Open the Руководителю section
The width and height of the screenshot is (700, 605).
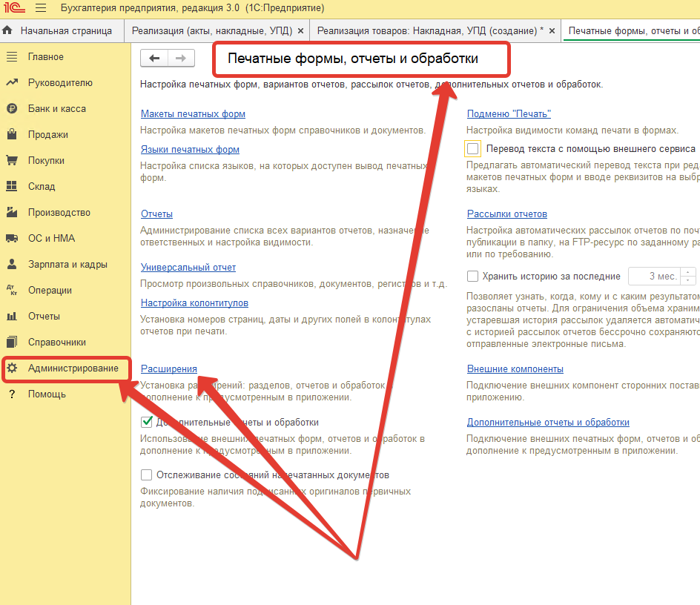pos(60,82)
